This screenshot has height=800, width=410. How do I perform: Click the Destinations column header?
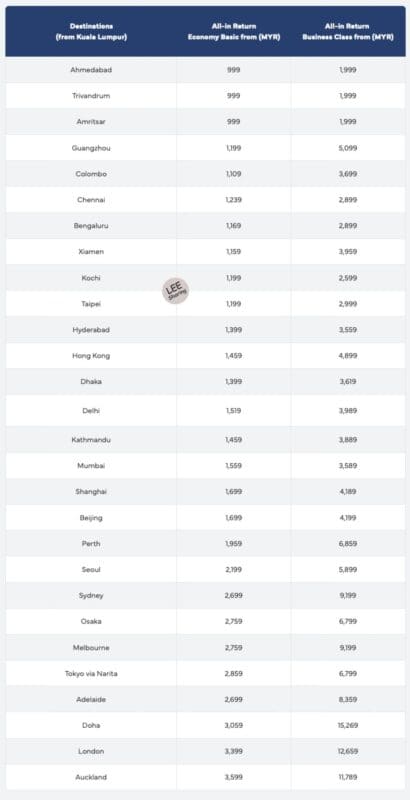pos(91,32)
